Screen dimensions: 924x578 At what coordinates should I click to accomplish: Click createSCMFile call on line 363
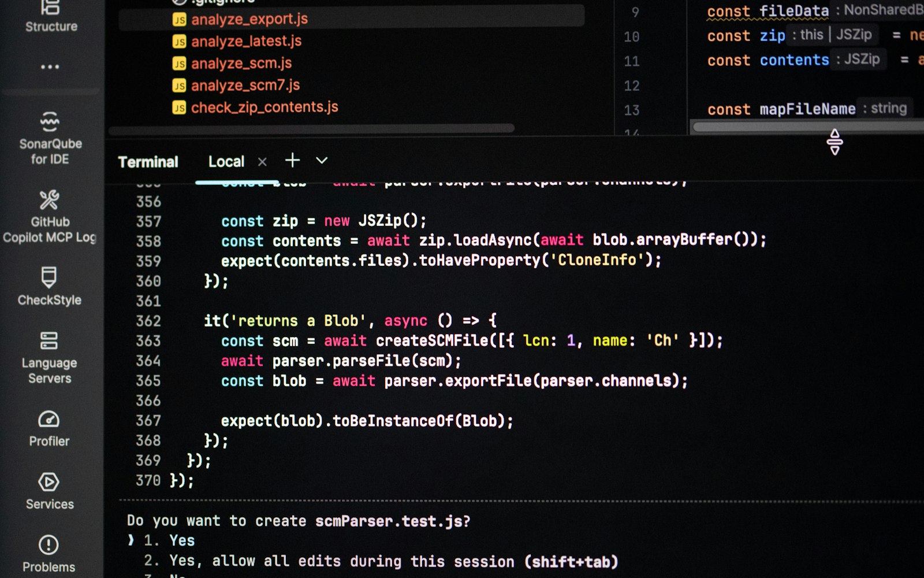point(432,340)
